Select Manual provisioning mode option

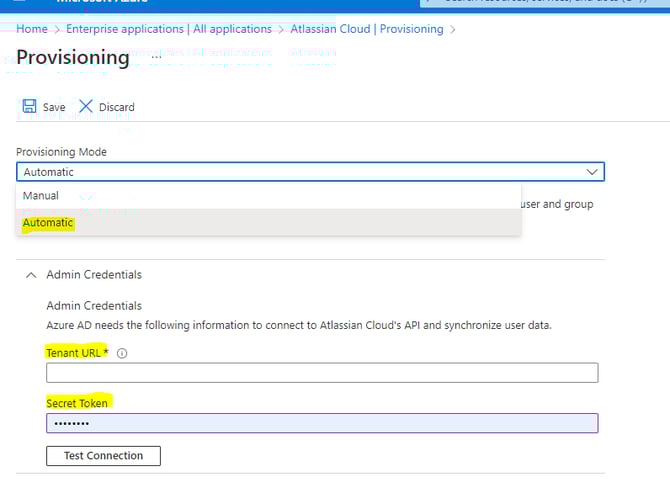pyautogui.click(x=268, y=196)
